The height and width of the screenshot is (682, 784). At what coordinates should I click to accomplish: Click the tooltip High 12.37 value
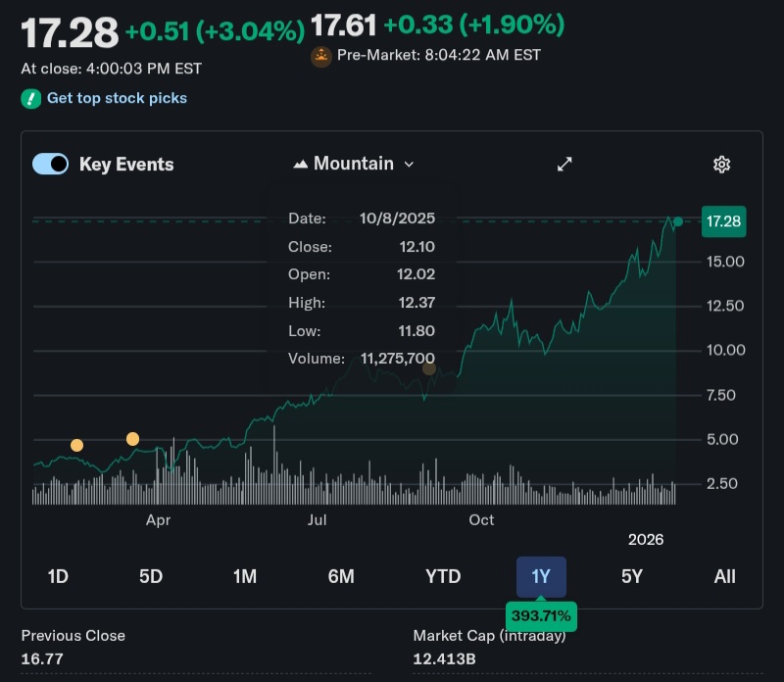click(x=416, y=303)
